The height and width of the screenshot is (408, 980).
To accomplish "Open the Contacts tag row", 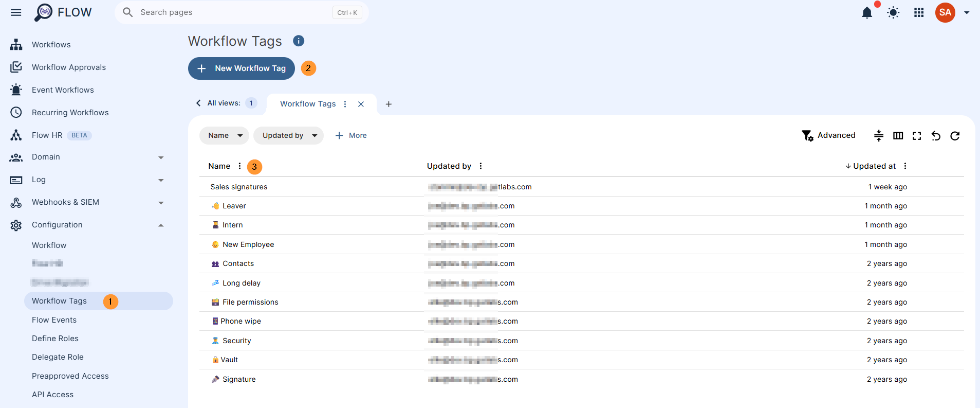I will point(581,263).
